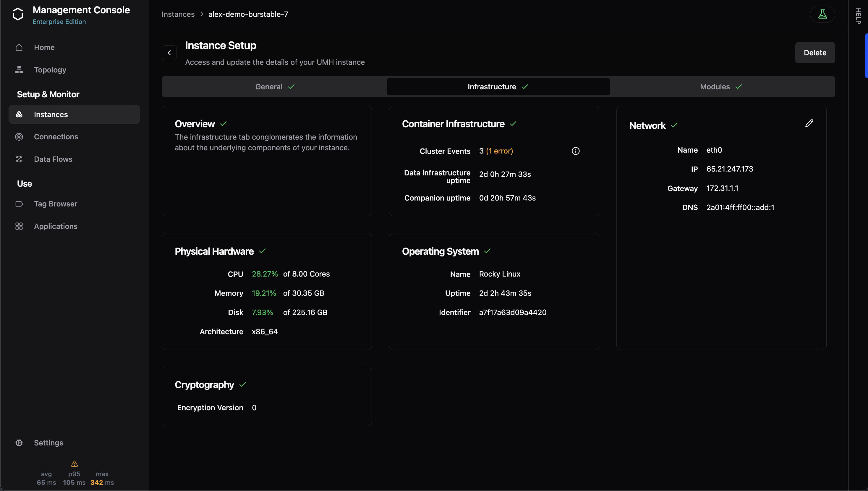Screen dimensions: 868x491
Task: Click the latency warning triangle icon
Action: 75,464
